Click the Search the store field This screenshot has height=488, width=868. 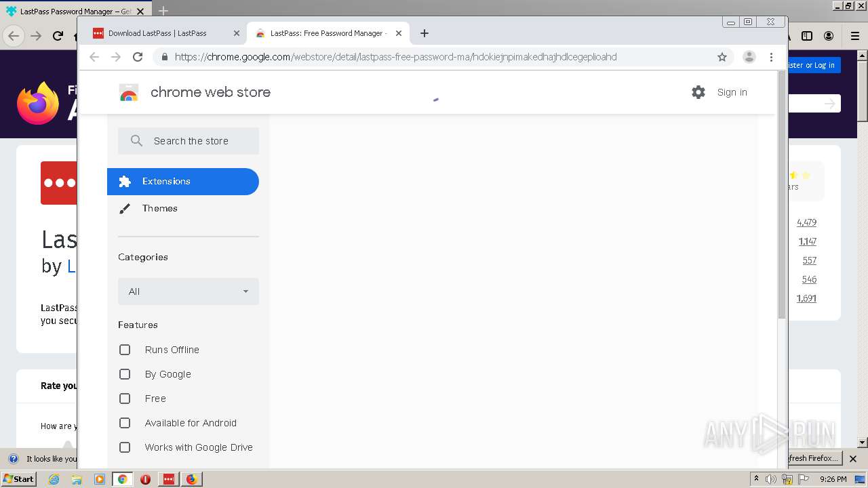(189, 141)
